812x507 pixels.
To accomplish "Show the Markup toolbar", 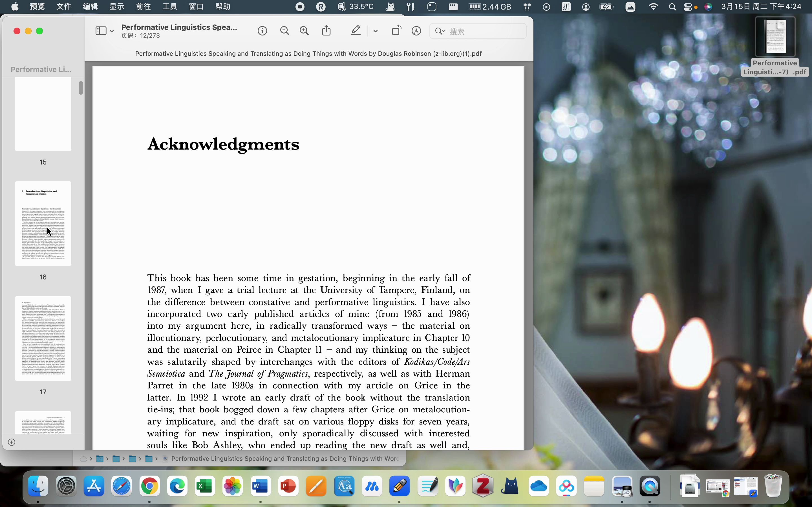I will coord(416,31).
